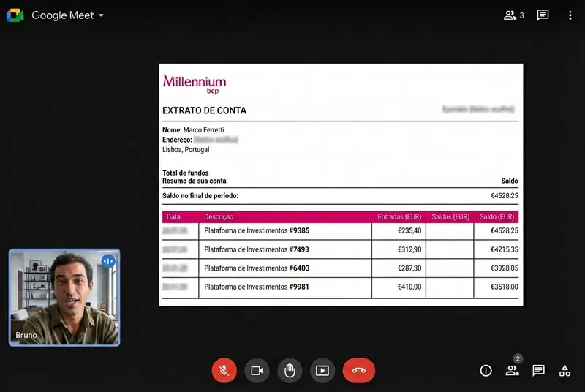Click the Google Meet logo icon
The width and height of the screenshot is (585, 392).
pos(15,15)
